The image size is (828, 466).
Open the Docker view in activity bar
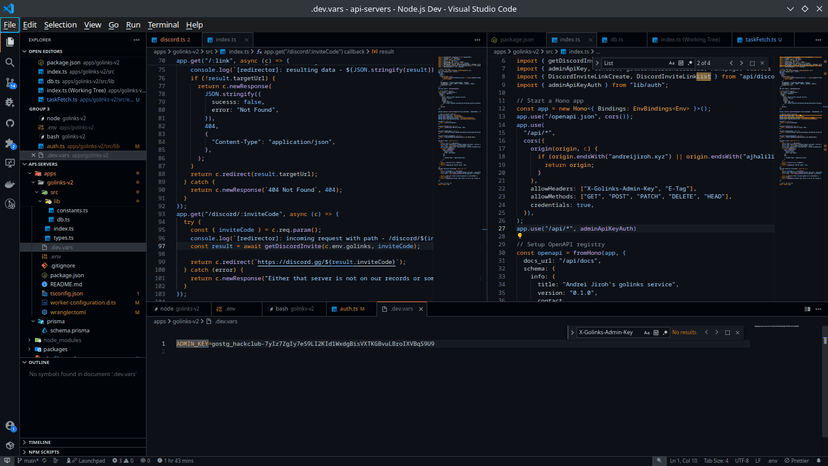[x=10, y=184]
